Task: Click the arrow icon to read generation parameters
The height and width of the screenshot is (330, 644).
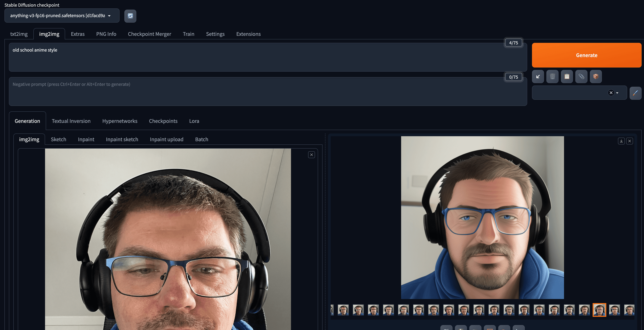Action: point(538,76)
